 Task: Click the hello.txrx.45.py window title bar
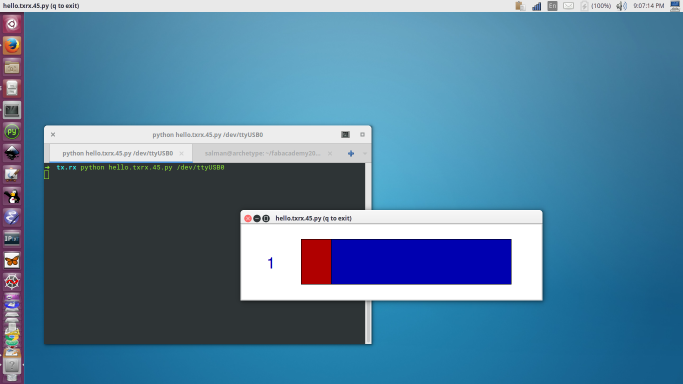[391, 218]
